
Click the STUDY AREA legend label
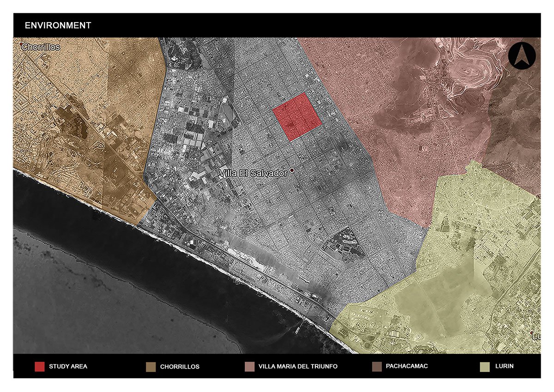click(68, 367)
